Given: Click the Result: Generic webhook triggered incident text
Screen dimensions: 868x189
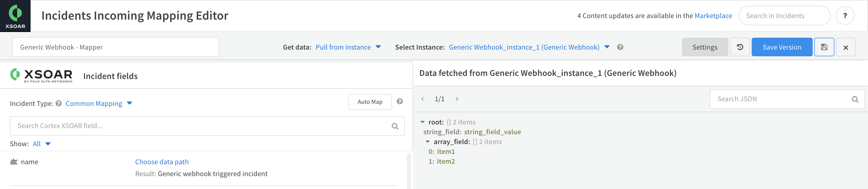Looking at the screenshot, I should (x=201, y=174).
